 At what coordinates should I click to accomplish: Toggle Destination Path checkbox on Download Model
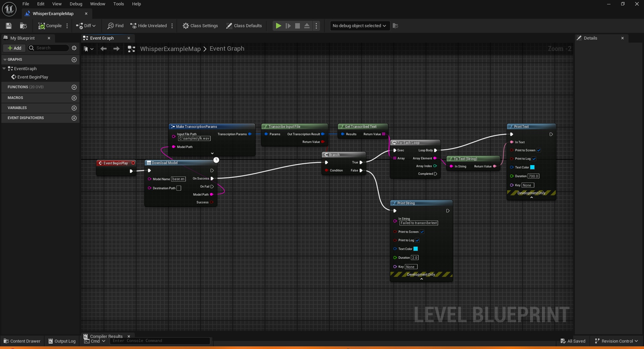[179, 188]
